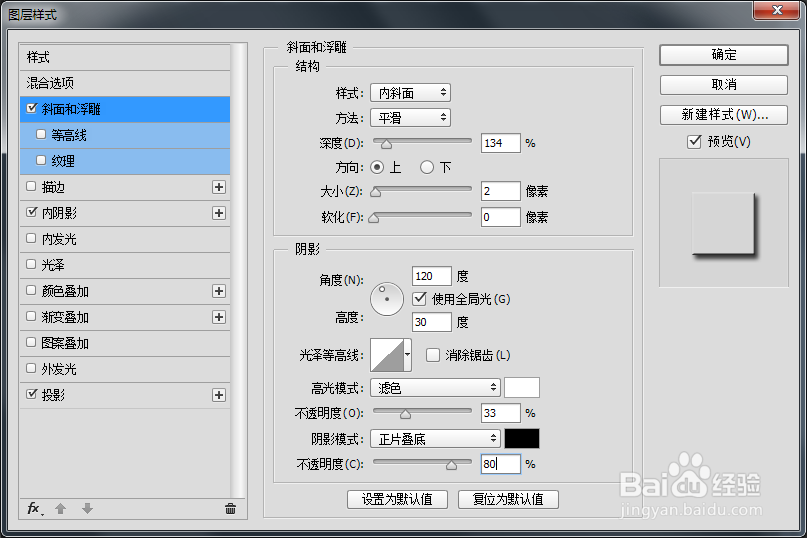The height and width of the screenshot is (538, 807).
Task: Add another 内阴影 effect with plus icon
Action: point(219,213)
